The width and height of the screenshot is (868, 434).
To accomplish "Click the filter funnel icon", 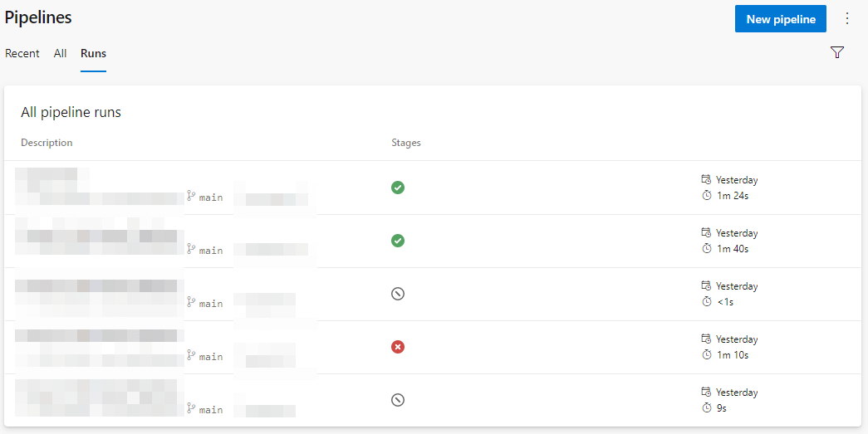I will pyautogui.click(x=837, y=53).
